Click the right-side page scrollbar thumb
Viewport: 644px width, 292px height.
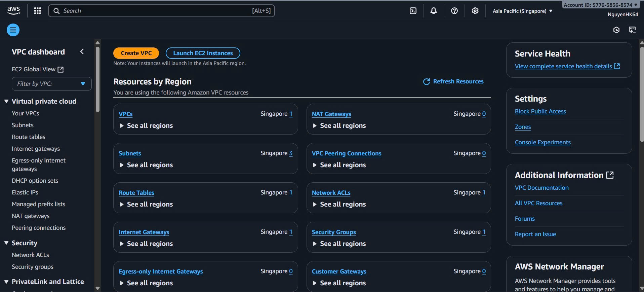pyautogui.click(x=642, y=94)
